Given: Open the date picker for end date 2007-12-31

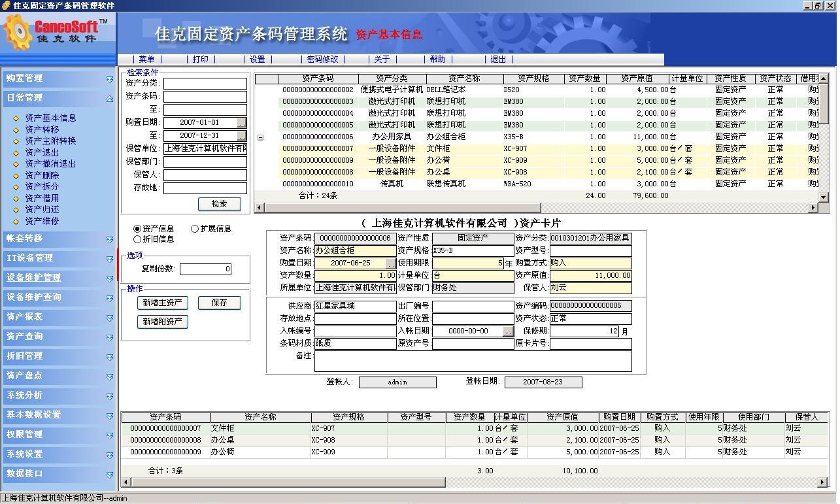Looking at the screenshot, I should (x=242, y=135).
